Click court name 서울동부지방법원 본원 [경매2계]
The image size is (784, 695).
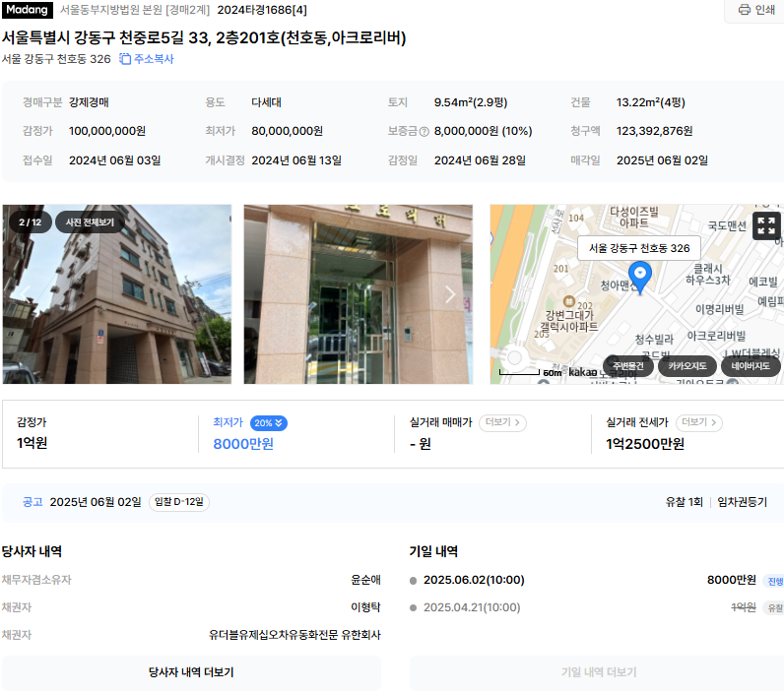135,10
